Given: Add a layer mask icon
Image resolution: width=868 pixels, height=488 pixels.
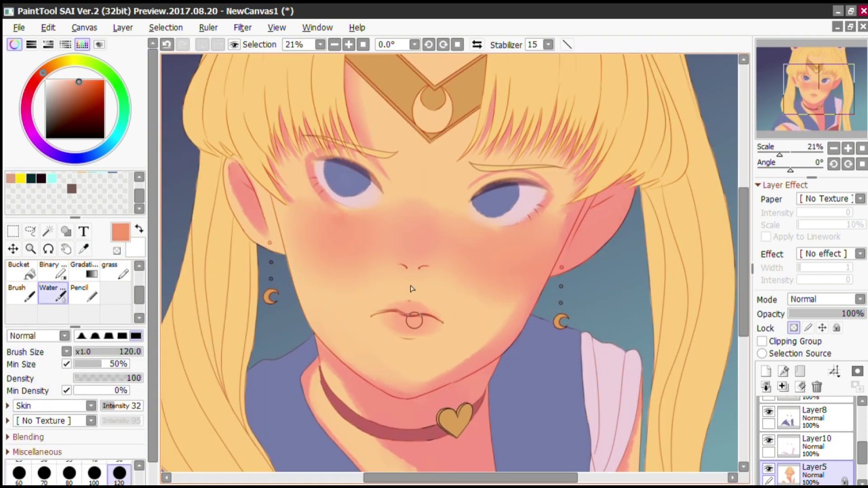Looking at the screenshot, I should (x=857, y=371).
